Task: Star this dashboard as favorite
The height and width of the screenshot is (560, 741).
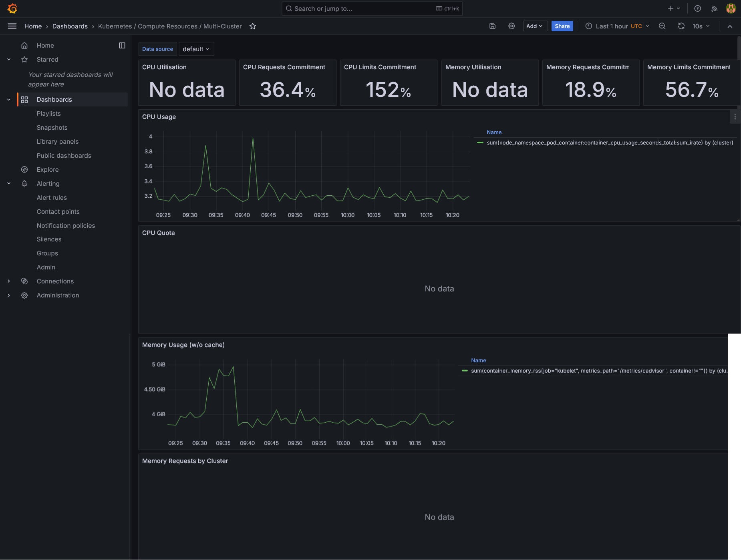Action: coord(253,26)
